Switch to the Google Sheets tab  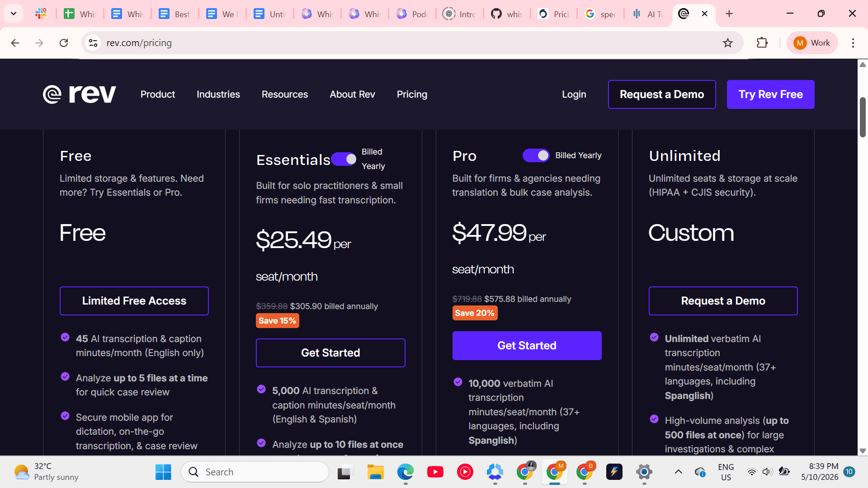coord(80,14)
